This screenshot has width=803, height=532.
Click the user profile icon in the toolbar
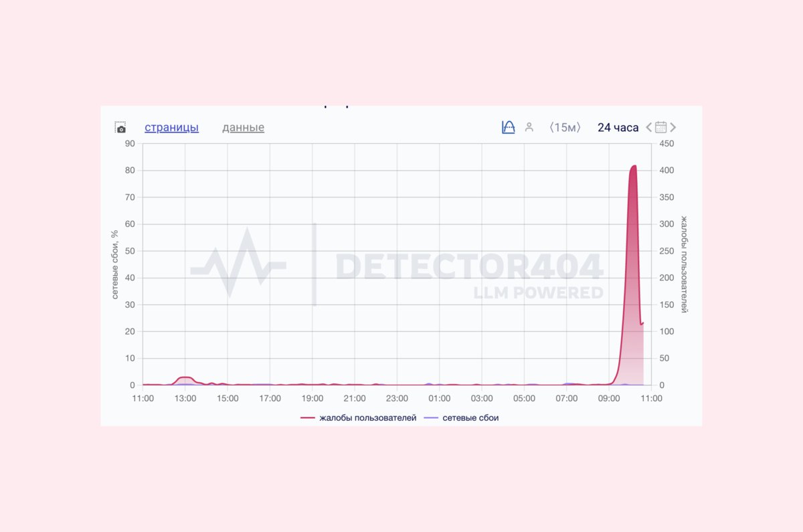(x=529, y=127)
